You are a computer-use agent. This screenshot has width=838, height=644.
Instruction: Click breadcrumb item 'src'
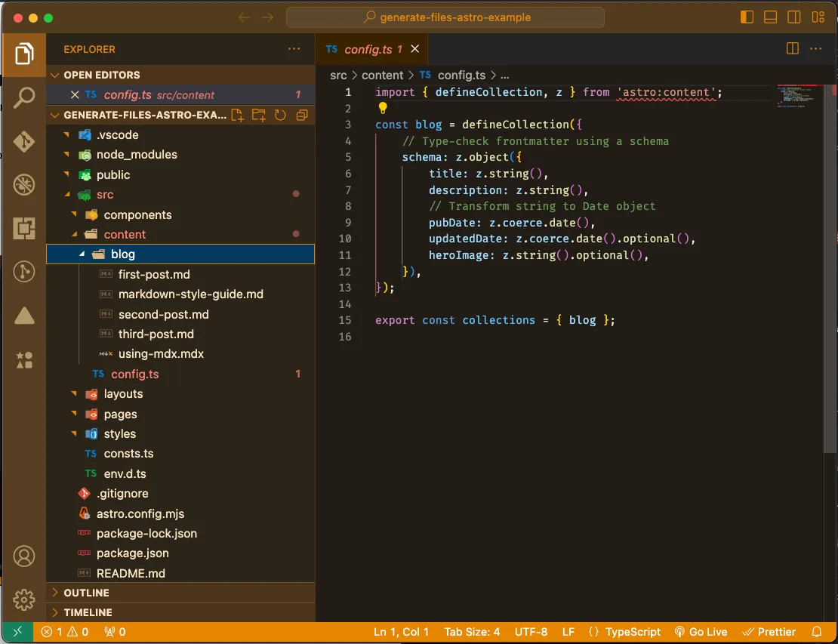pyautogui.click(x=338, y=75)
